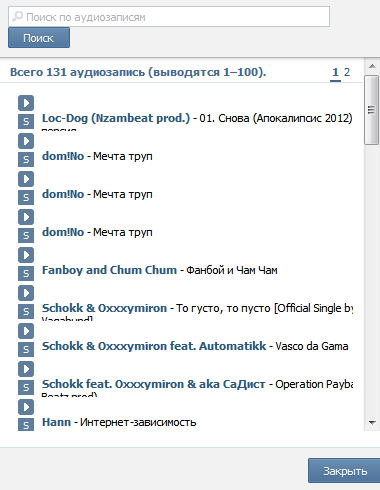The width and height of the screenshot is (380, 490).
Task: Click the S icon beside Vasco da Gama track
Action: point(26,350)
